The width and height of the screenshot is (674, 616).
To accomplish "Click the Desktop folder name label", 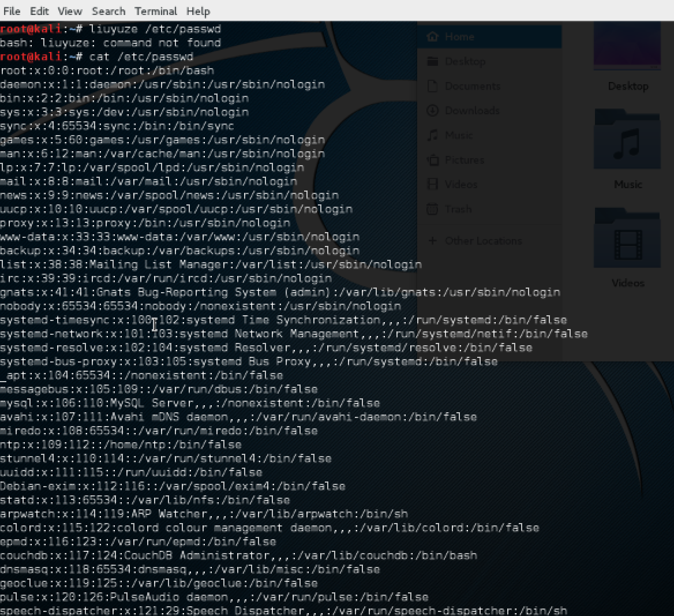I will (x=628, y=86).
